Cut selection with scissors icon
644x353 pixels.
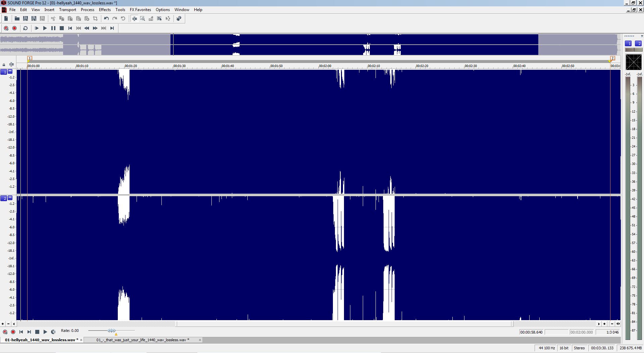click(53, 19)
